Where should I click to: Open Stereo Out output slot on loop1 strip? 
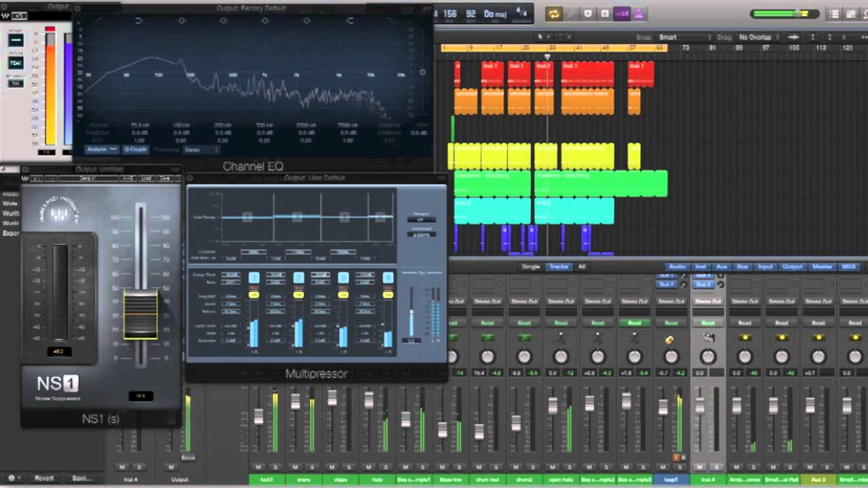[x=671, y=301]
